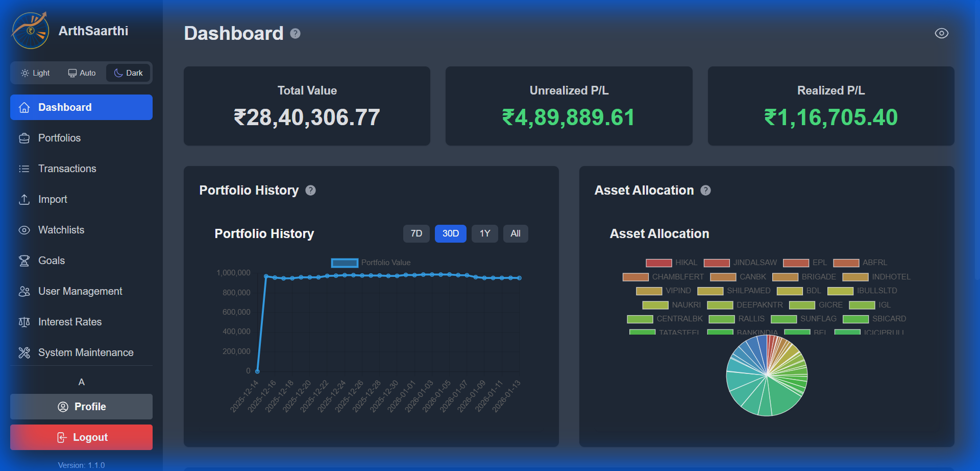This screenshot has height=471, width=980.
Task: Open help tooltip for Portfolio History
Action: 310,191
